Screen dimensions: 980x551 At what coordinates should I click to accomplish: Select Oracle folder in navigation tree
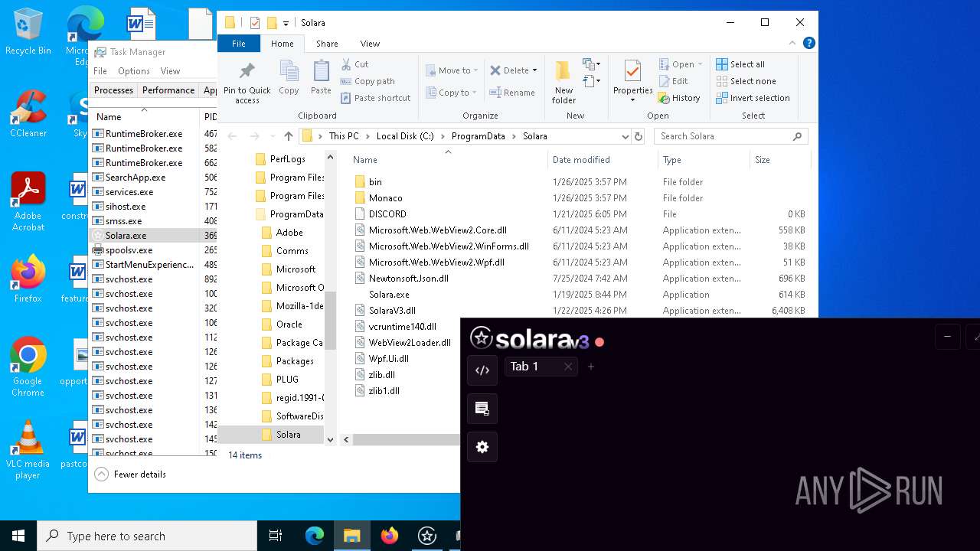(x=289, y=324)
